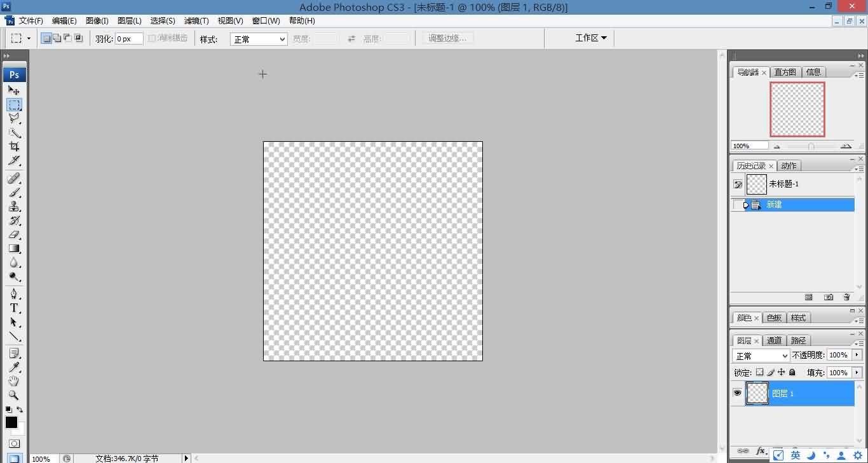Enable lock image pixels
The height and width of the screenshot is (463, 868).
point(771,373)
